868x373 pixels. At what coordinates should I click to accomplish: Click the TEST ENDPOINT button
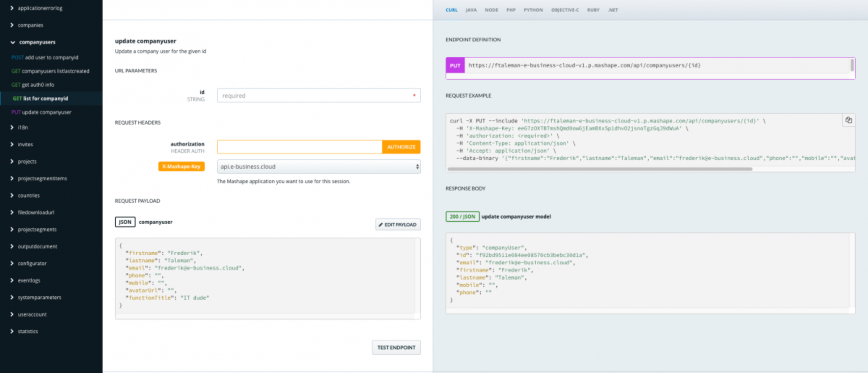click(396, 347)
